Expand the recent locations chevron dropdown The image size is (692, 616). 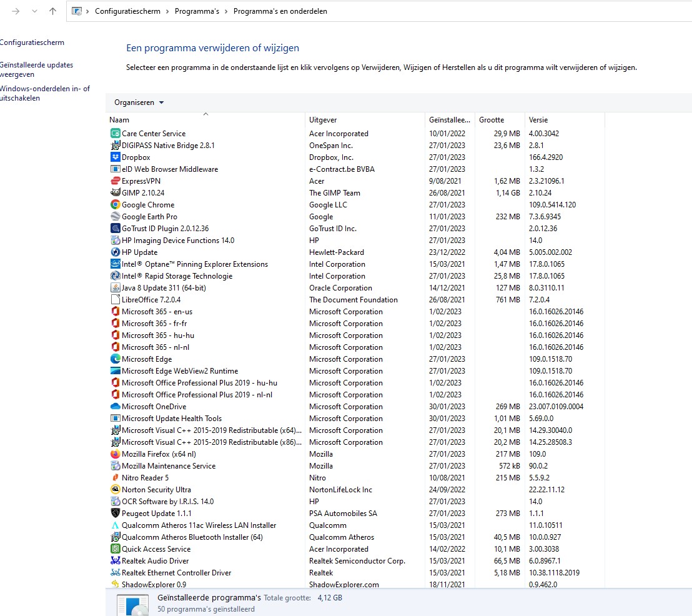pyautogui.click(x=34, y=11)
